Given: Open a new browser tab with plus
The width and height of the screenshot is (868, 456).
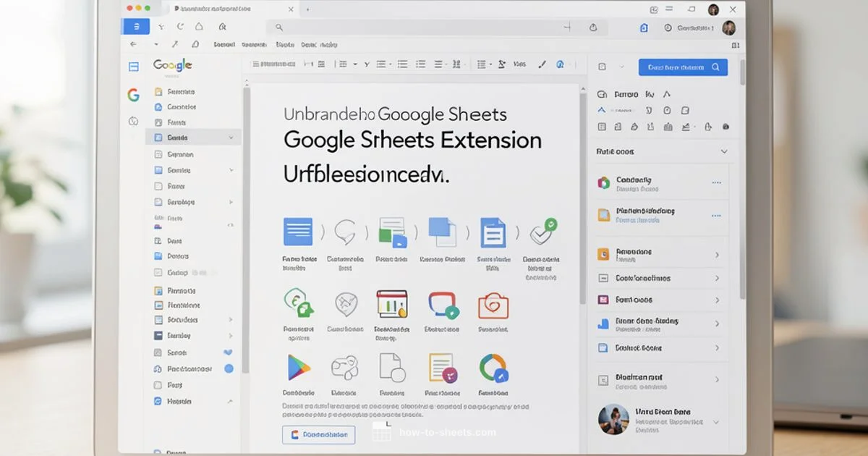Looking at the screenshot, I should pos(308,9).
